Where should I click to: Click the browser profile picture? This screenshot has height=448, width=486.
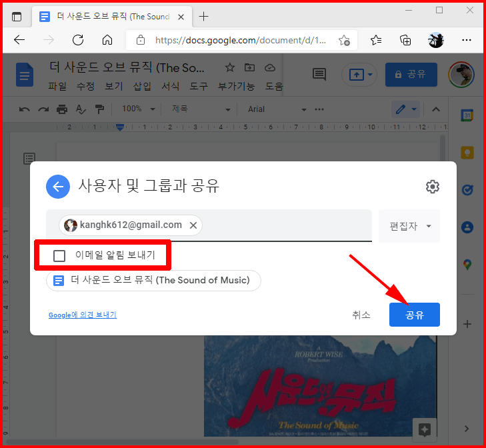436,40
